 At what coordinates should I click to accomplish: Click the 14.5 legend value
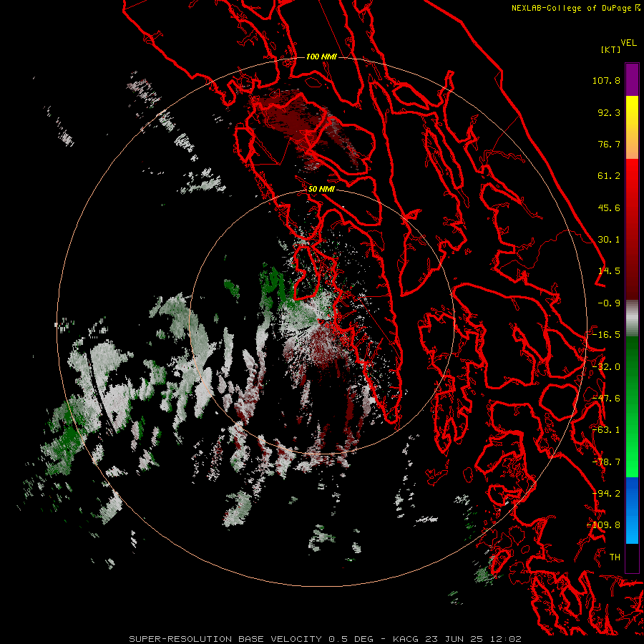pyautogui.click(x=609, y=271)
